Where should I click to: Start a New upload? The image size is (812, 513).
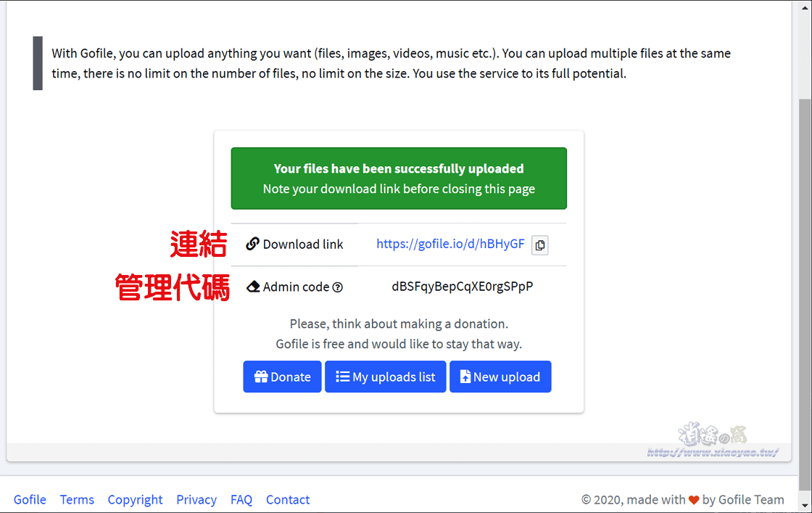[500, 377]
